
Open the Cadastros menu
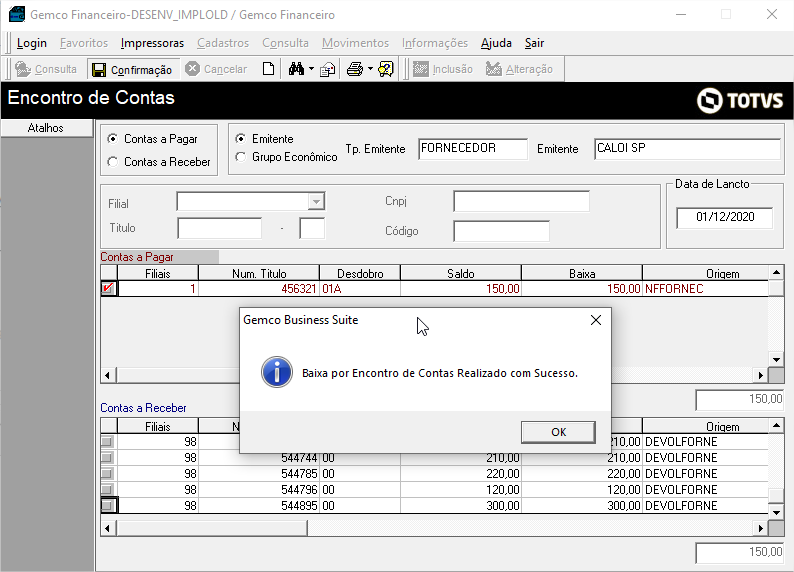coord(223,43)
